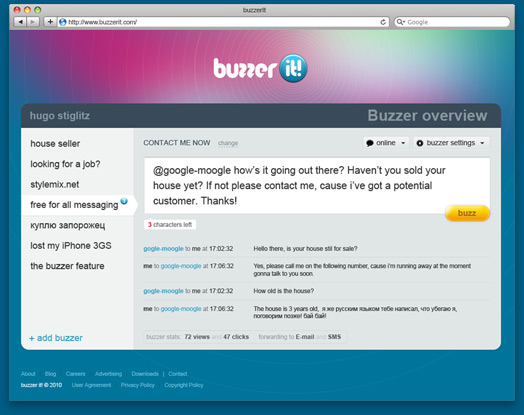The width and height of the screenshot is (524, 415).
Task: Click the notification badge on free for all messaging
Action: click(x=124, y=201)
